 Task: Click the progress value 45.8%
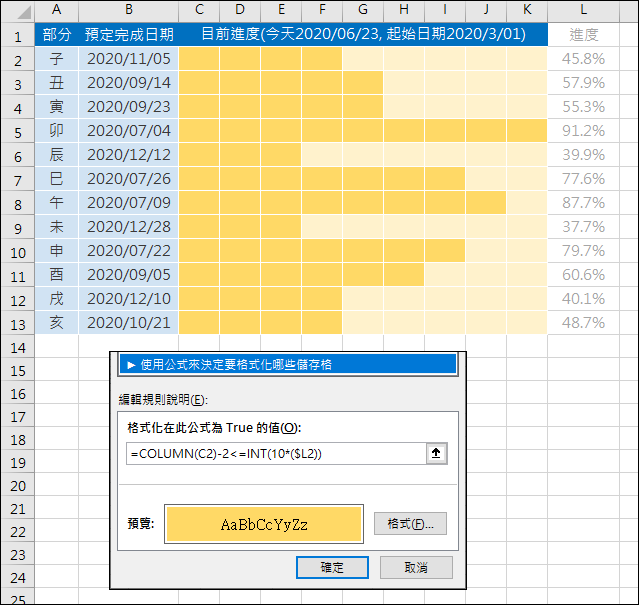[x=584, y=59]
